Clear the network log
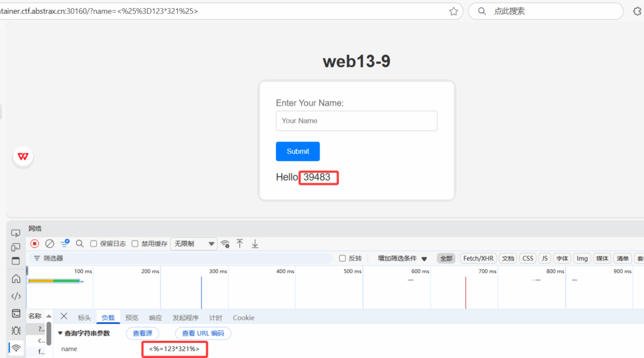This screenshot has height=358, width=644. click(50, 243)
